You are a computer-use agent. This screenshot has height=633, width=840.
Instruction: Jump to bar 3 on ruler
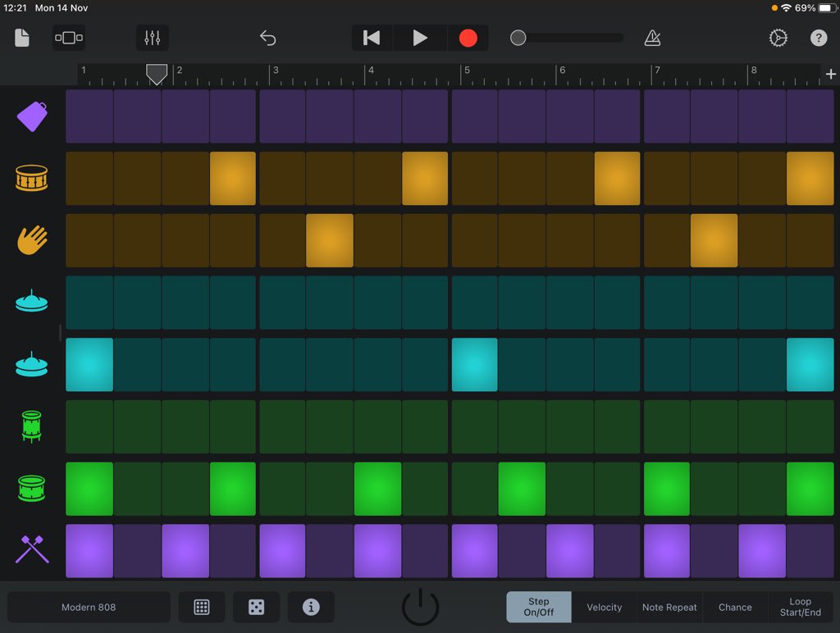pos(276,71)
